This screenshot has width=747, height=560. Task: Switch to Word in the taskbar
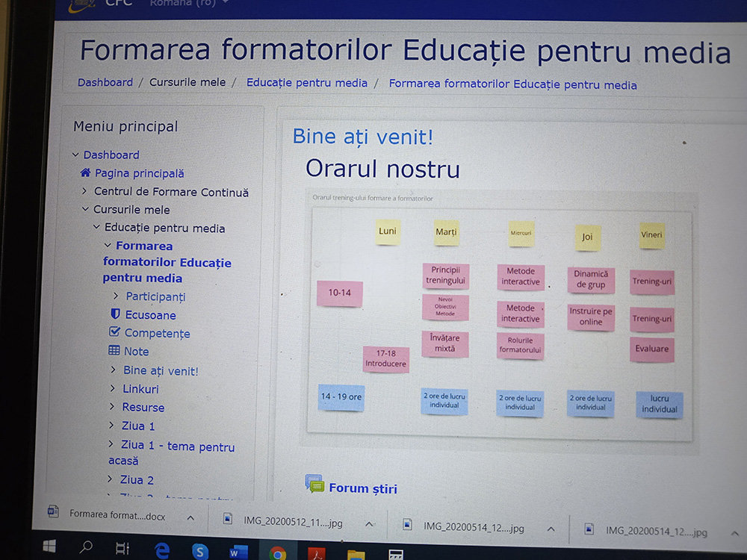[x=238, y=552]
